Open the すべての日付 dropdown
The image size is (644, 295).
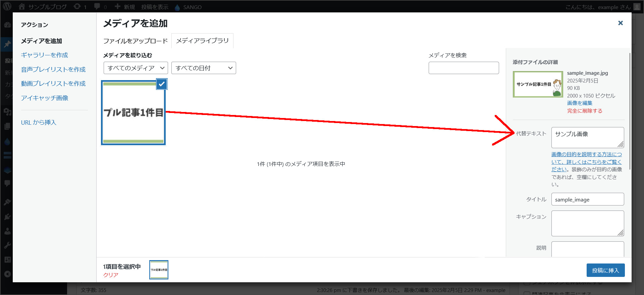[x=203, y=68]
